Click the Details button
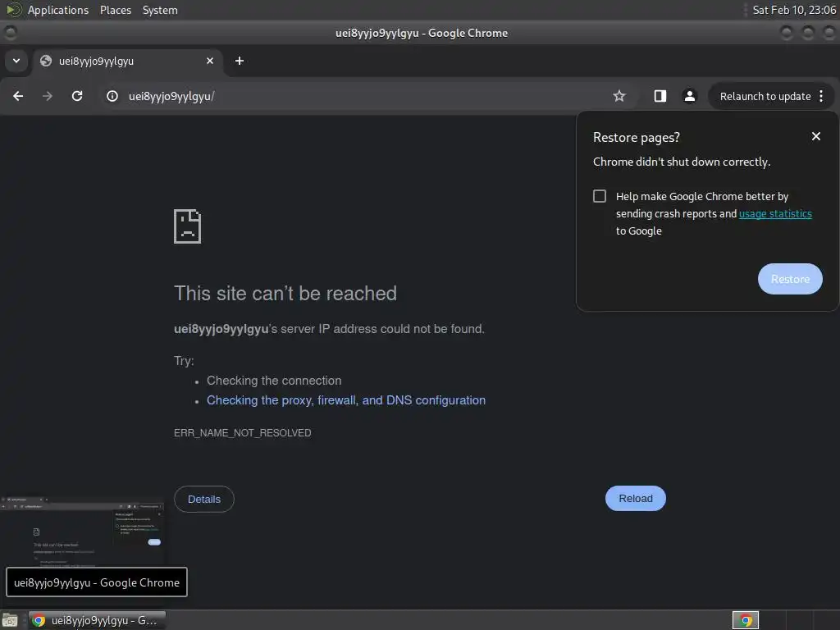Viewport: 840px width, 630px height. pos(204,500)
